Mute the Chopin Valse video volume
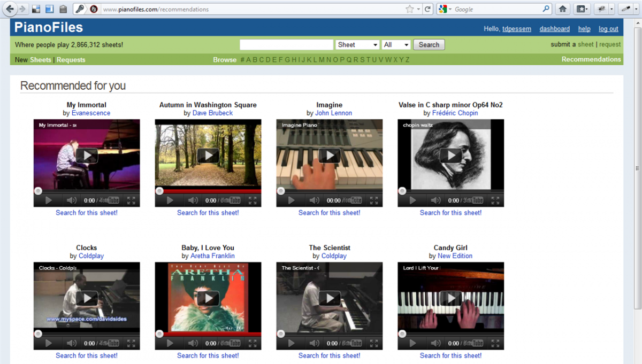Viewport: 642px width, 364px height. click(x=436, y=200)
